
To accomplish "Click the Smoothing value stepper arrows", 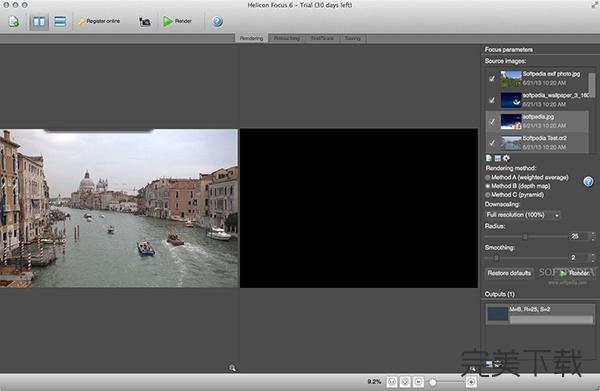I will coord(593,258).
